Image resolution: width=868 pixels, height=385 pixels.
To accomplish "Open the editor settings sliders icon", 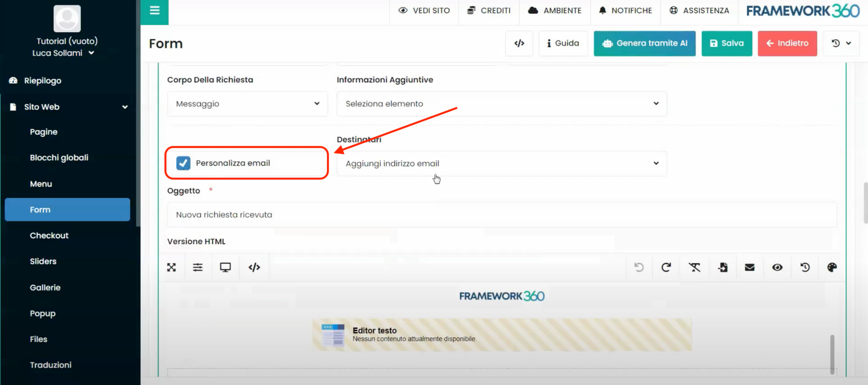I will (198, 268).
